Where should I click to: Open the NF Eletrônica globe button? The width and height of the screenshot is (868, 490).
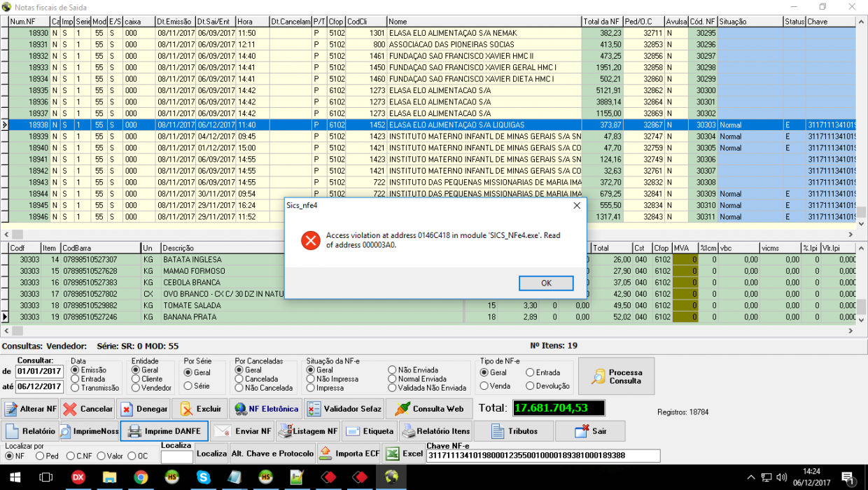tap(266, 409)
